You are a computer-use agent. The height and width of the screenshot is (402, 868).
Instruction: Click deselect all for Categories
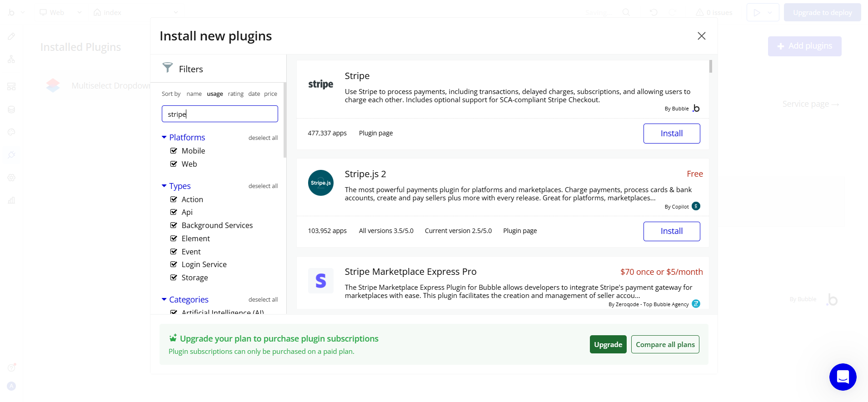point(263,299)
